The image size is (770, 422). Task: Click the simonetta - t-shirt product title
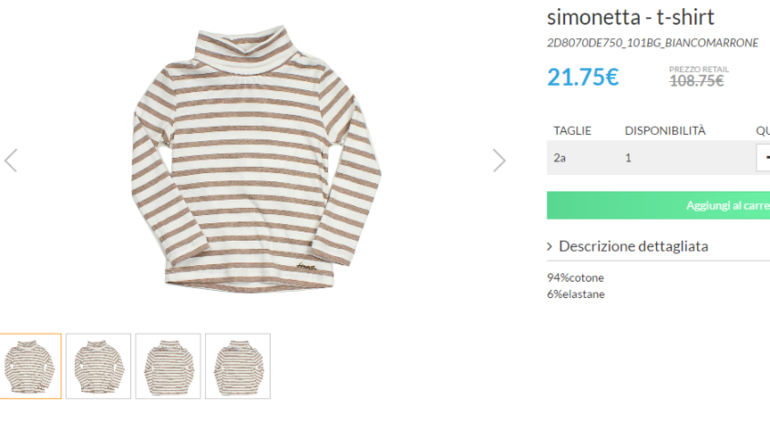point(630,17)
